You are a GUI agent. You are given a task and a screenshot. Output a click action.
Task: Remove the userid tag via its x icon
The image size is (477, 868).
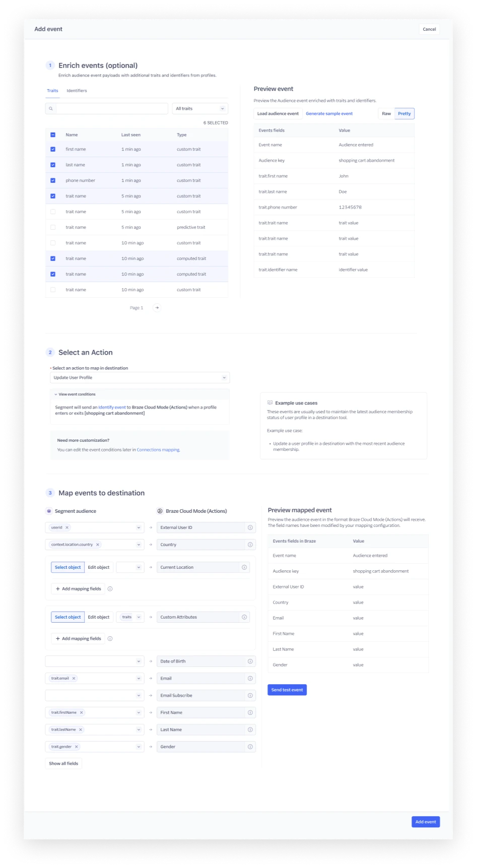pyautogui.click(x=67, y=527)
